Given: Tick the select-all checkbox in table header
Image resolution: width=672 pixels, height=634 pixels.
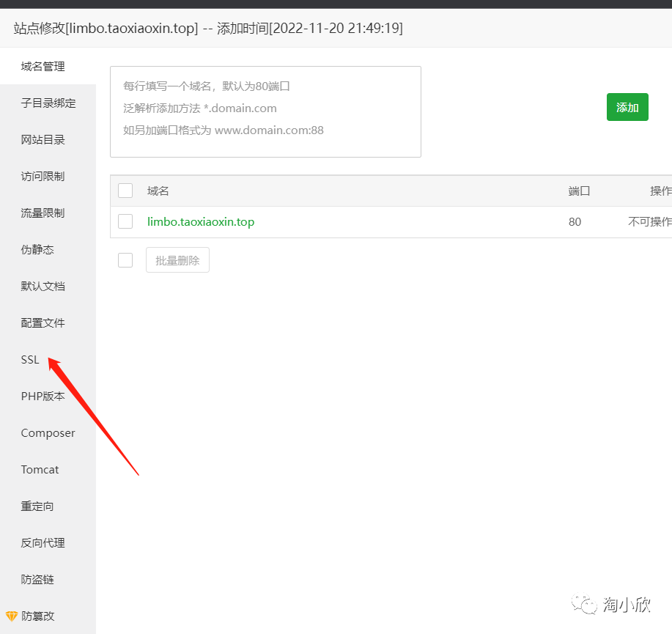Looking at the screenshot, I should tap(125, 191).
